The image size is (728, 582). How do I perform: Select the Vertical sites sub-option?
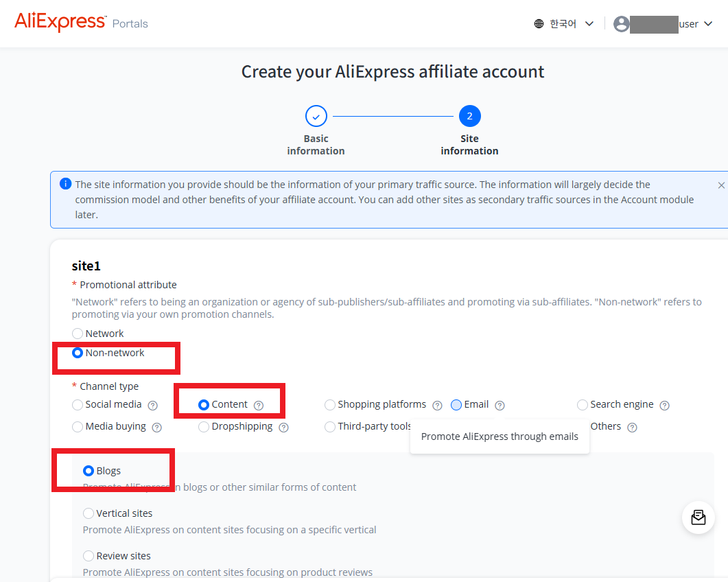pos(89,513)
